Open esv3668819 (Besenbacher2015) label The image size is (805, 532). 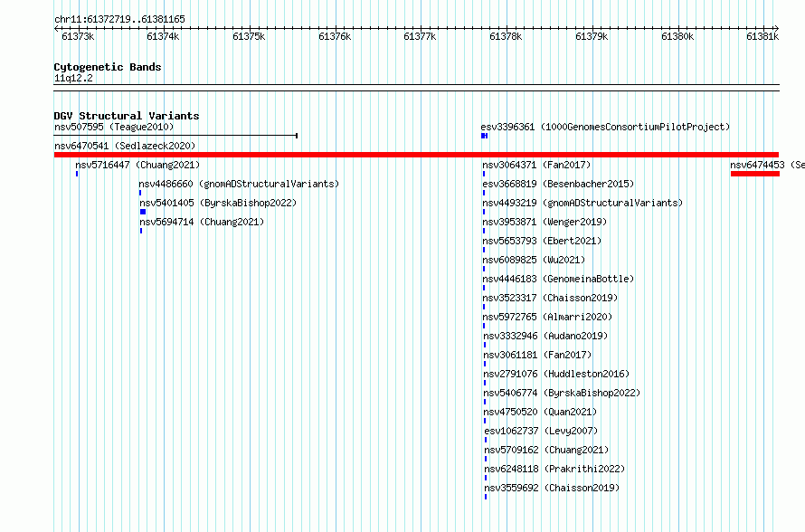pyautogui.click(x=559, y=184)
